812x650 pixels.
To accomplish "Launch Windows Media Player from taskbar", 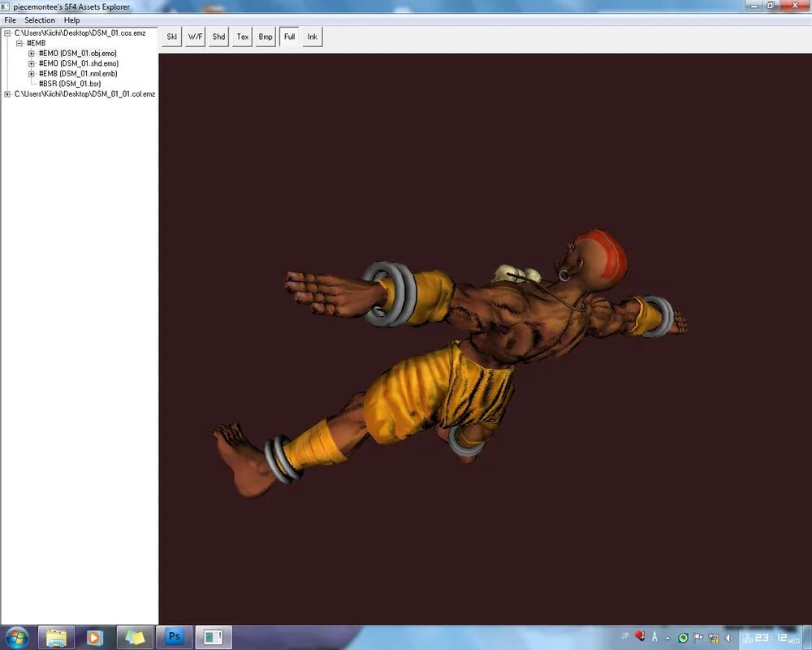I will (x=95, y=637).
